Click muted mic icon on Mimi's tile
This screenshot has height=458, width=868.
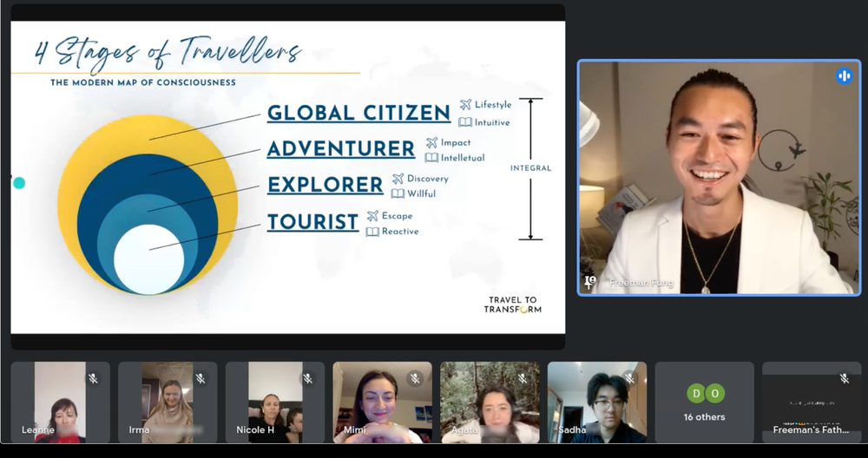click(415, 378)
